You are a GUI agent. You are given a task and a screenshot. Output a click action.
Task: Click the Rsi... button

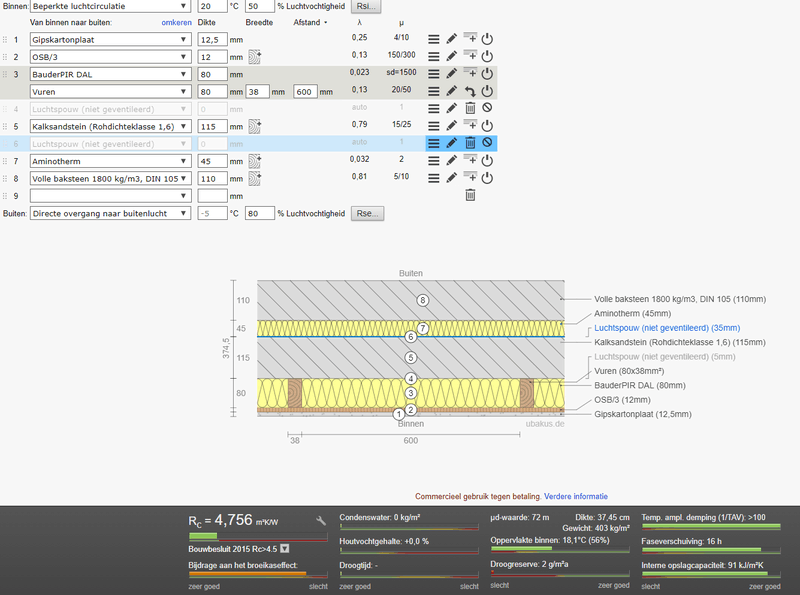(x=366, y=6)
